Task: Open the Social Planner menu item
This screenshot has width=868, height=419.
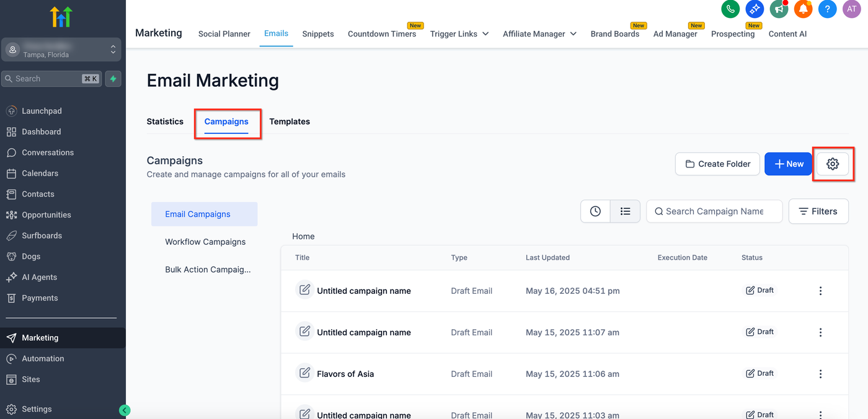Action: click(x=224, y=34)
